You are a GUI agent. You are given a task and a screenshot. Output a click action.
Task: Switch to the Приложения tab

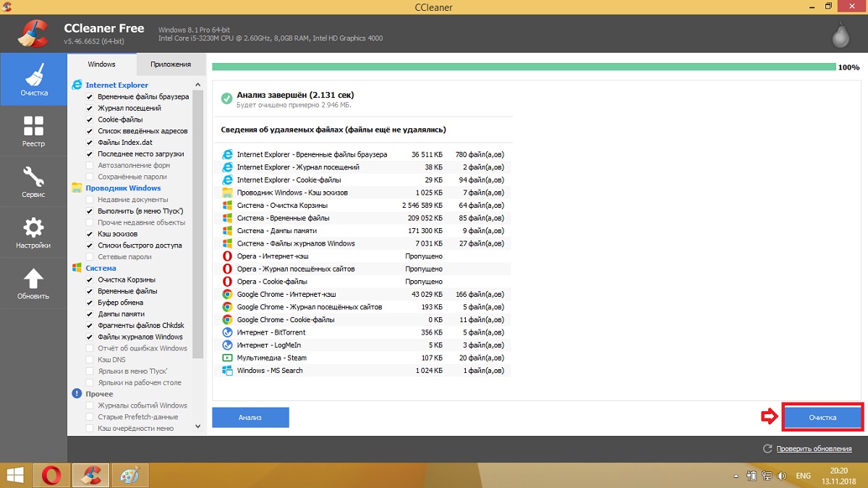pos(171,64)
